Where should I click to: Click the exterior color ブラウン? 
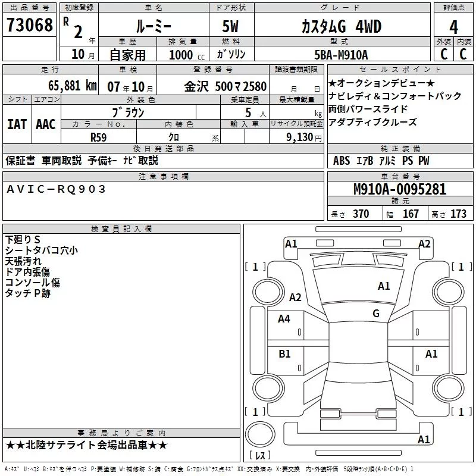(128, 112)
